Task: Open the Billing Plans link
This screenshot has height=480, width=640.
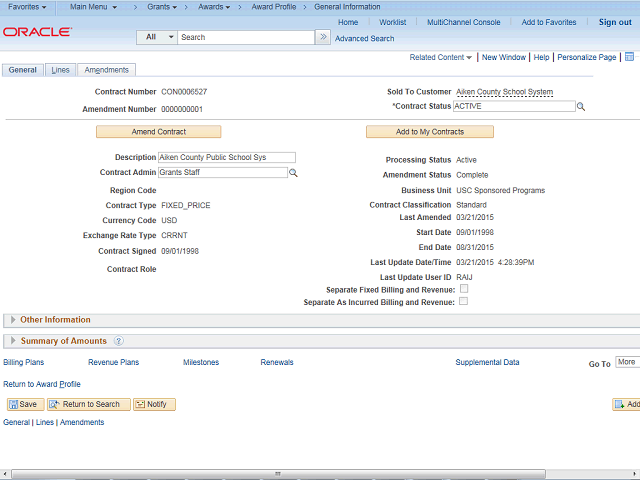Action: coord(24,362)
